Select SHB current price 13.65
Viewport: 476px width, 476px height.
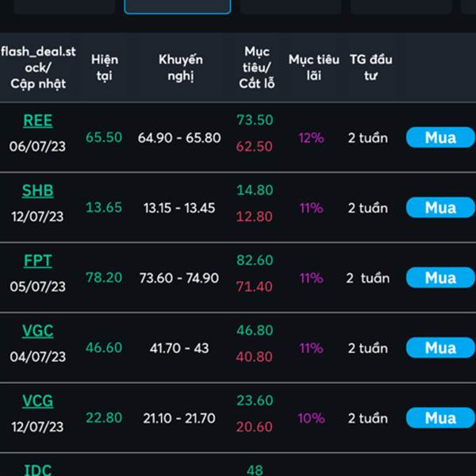point(104,207)
